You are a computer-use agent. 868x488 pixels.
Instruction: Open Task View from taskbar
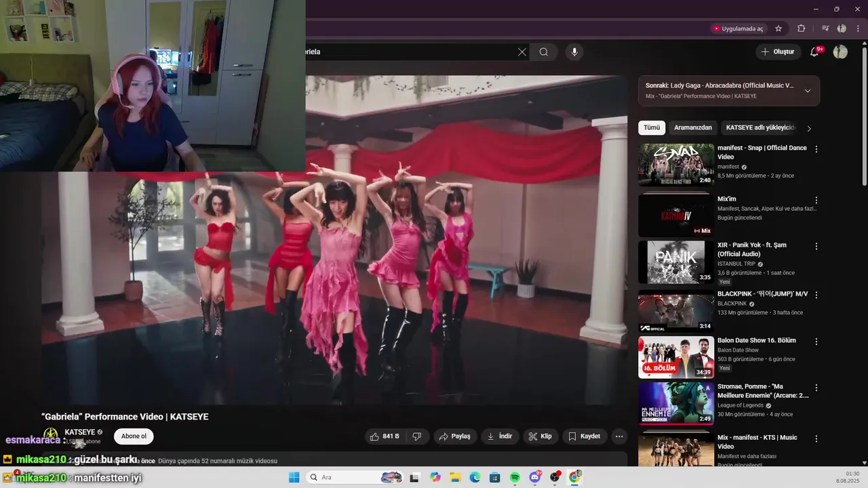tap(415, 477)
